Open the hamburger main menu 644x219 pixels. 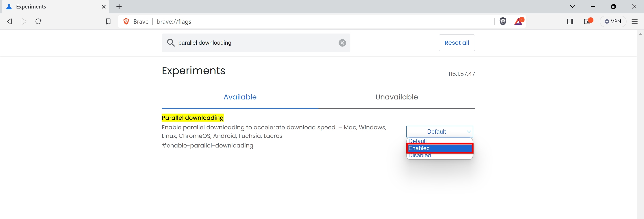(x=635, y=21)
